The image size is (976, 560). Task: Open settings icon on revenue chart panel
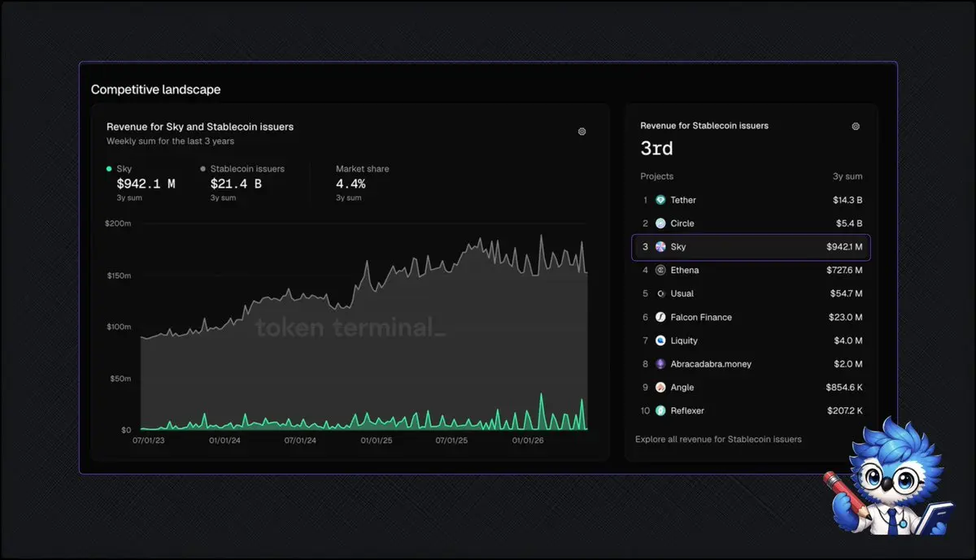click(x=582, y=131)
